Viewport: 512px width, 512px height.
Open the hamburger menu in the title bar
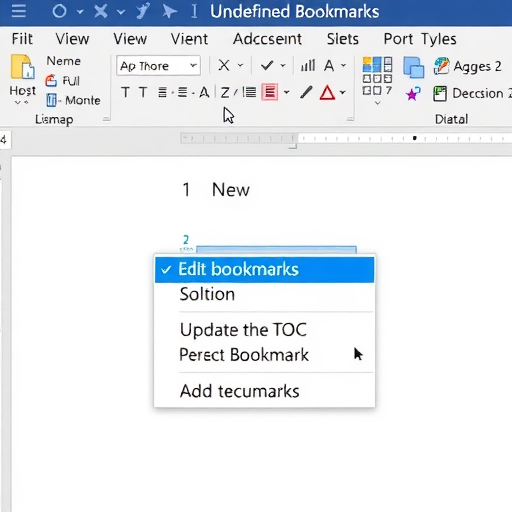pyautogui.click(x=19, y=11)
